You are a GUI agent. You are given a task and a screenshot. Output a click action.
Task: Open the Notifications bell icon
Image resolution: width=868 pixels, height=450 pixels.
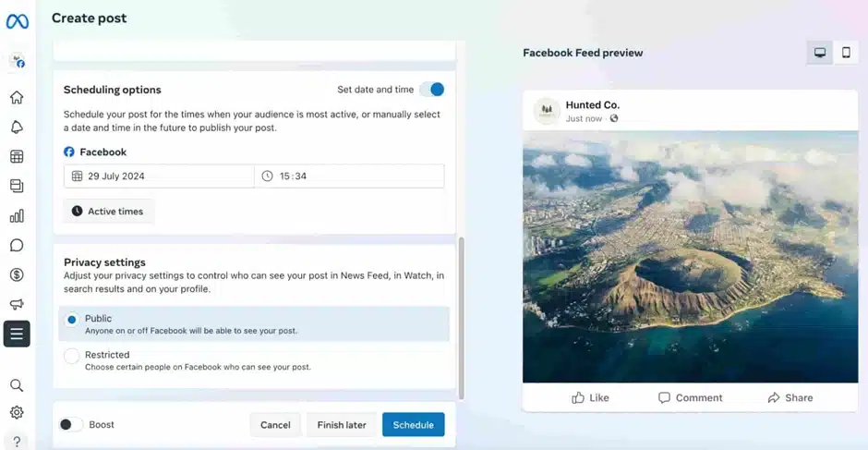coord(17,128)
